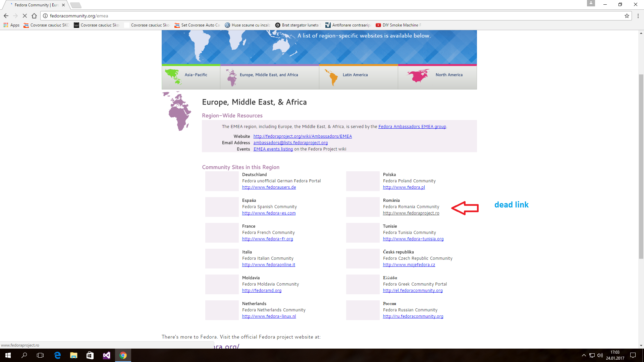Open the first Covorase cauciuc SKO bookmark
Screen dimensions: 644x362
point(46,25)
